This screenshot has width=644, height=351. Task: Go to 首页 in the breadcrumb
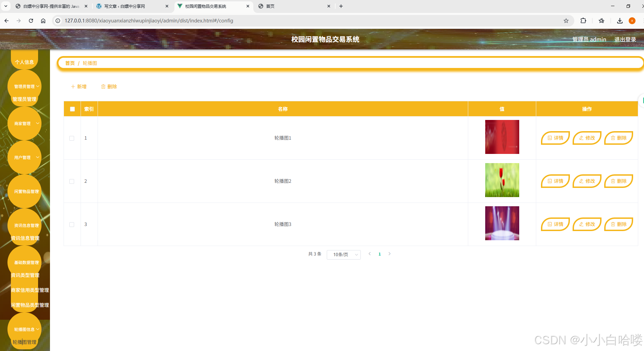[70, 63]
